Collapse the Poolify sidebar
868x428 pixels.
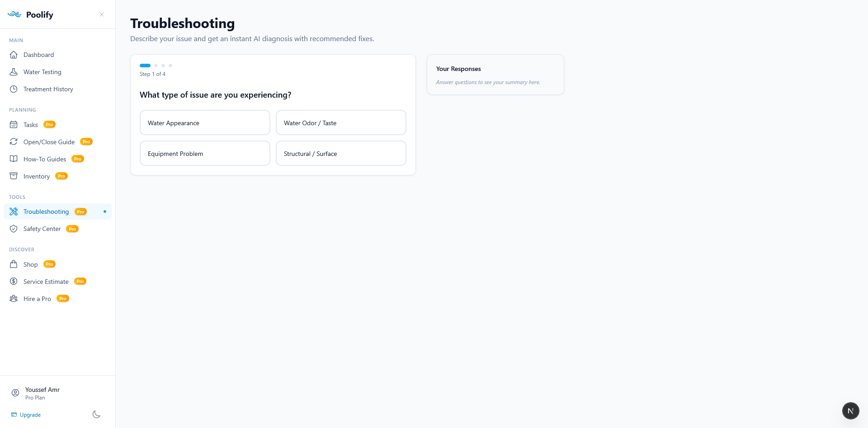(102, 14)
